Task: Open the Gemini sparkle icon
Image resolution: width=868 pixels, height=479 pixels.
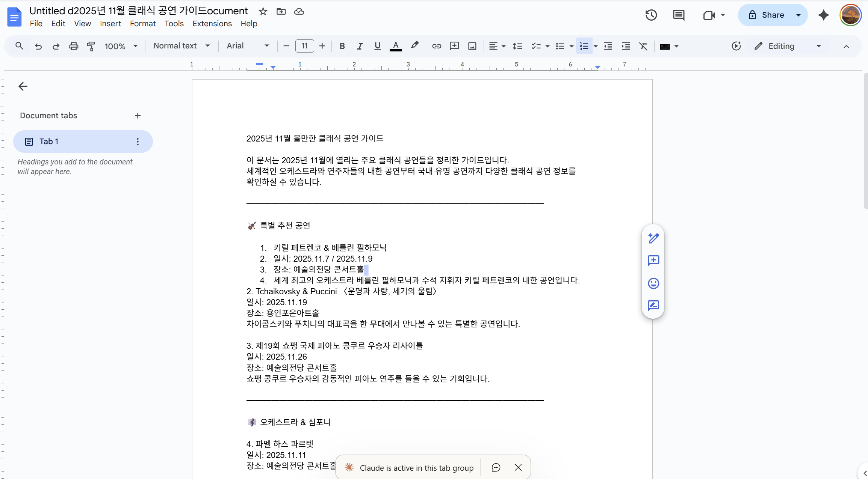Action: 823,15
